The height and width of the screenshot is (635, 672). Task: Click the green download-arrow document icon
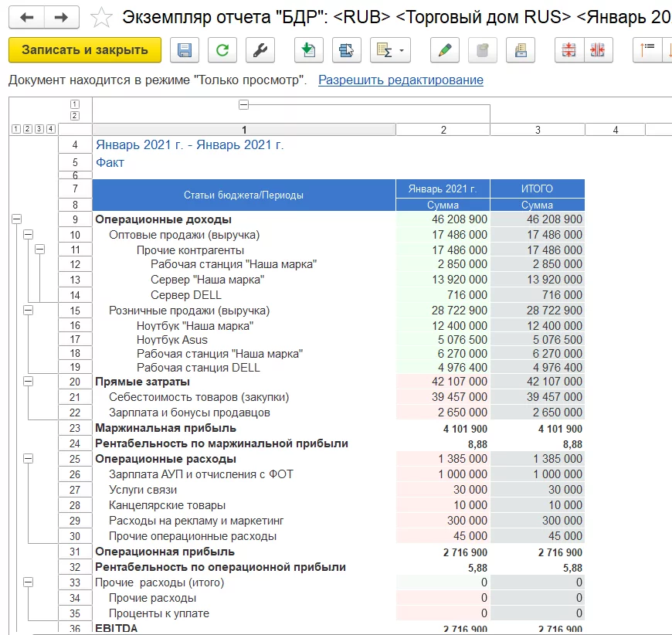pos(309,50)
